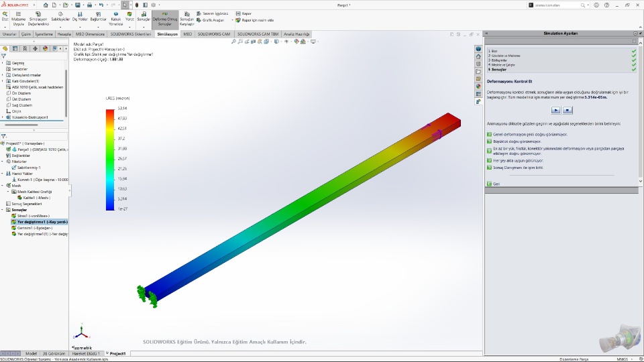Collapse the Sonuçlar tree node
Image resolution: width=644 pixels, height=362 pixels.
click(3, 210)
